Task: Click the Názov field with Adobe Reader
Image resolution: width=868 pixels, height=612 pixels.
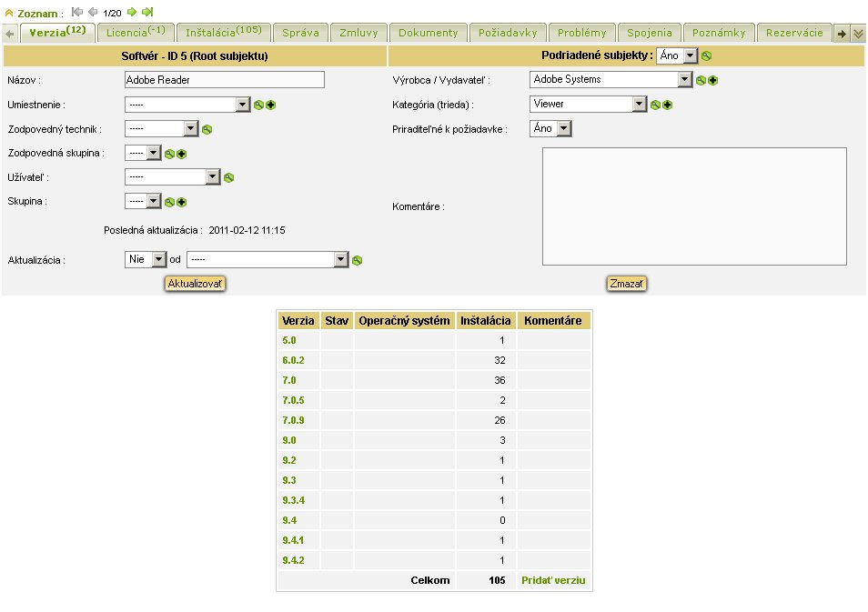Action: 224,80
